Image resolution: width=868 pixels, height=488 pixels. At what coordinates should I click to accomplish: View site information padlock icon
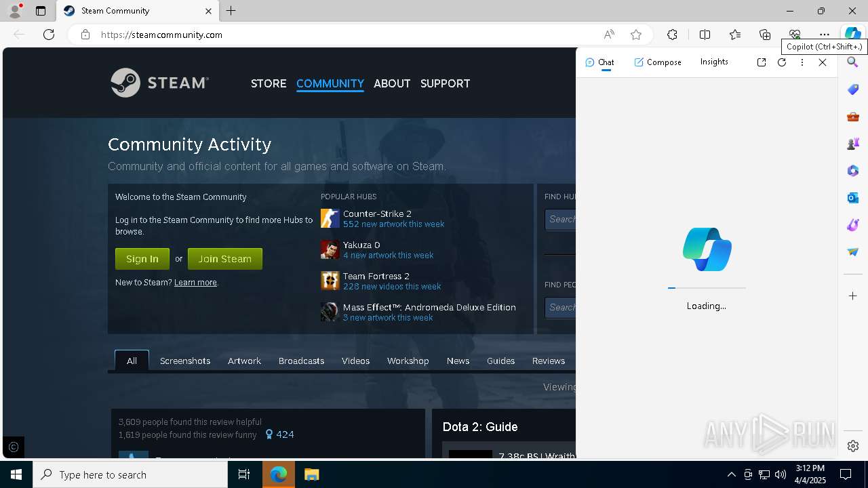(85, 35)
